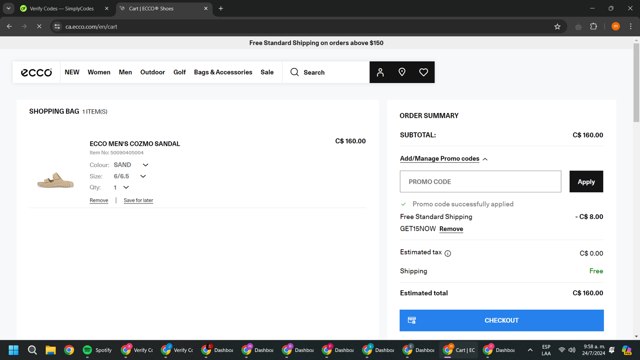Open Spotify from the taskbar
Image resolution: width=640 pixels, height=360 pixels.
[97, 350]
